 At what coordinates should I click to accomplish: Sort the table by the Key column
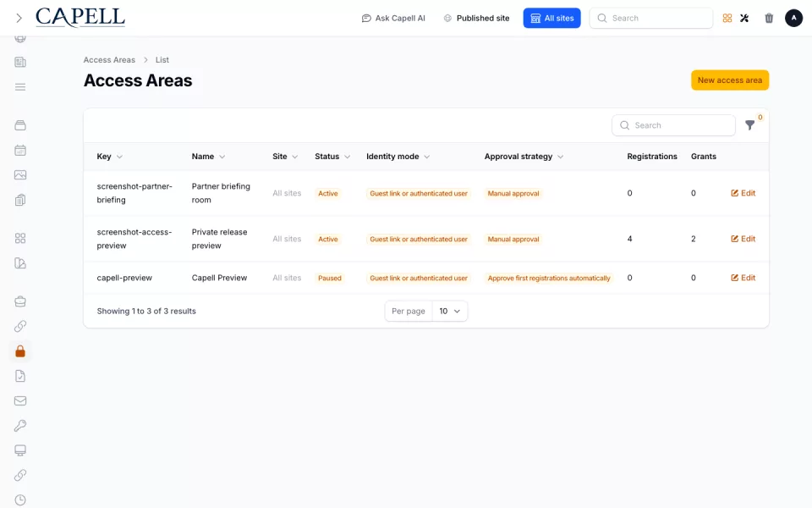click(109, 157)
